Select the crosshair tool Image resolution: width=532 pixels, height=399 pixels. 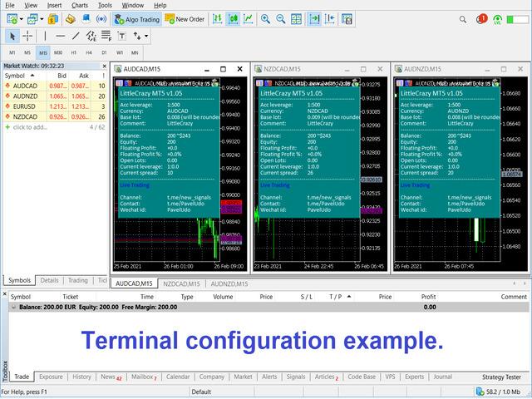[x=27, y=36]
